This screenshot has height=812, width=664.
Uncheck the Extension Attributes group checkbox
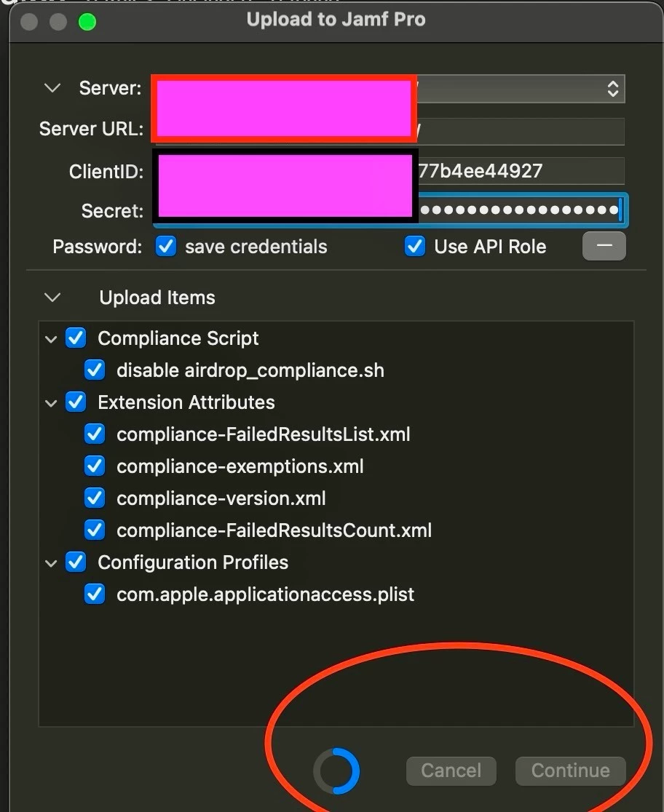point(76,402)
